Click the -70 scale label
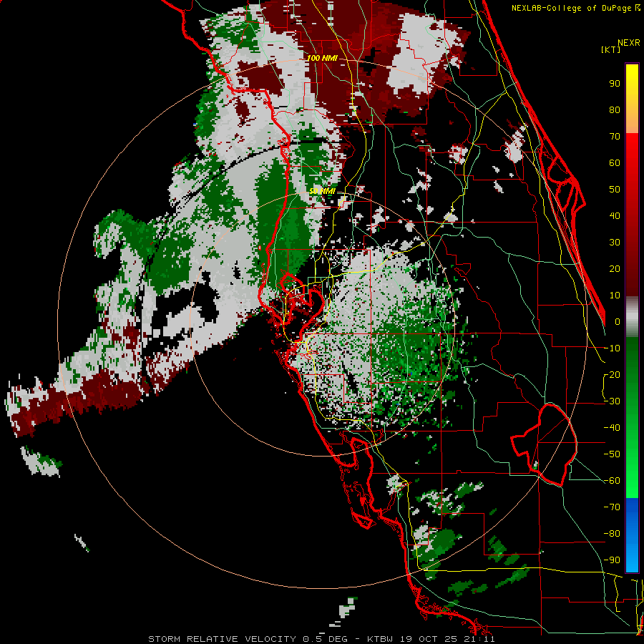The image size is (644, 644). coord(612,507)
